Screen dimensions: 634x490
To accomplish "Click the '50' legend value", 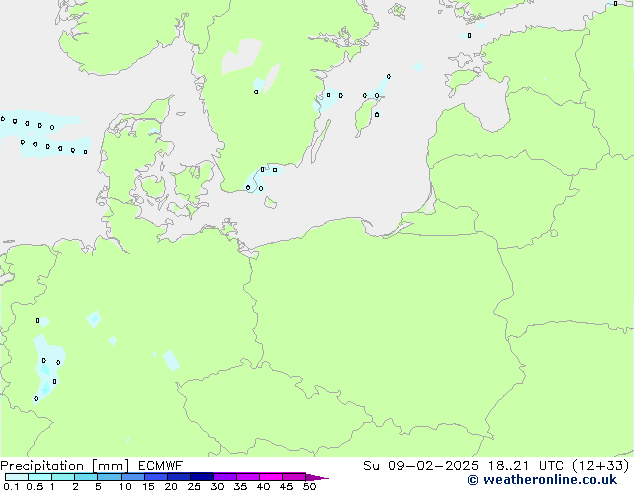I will [x=309, y=486].
